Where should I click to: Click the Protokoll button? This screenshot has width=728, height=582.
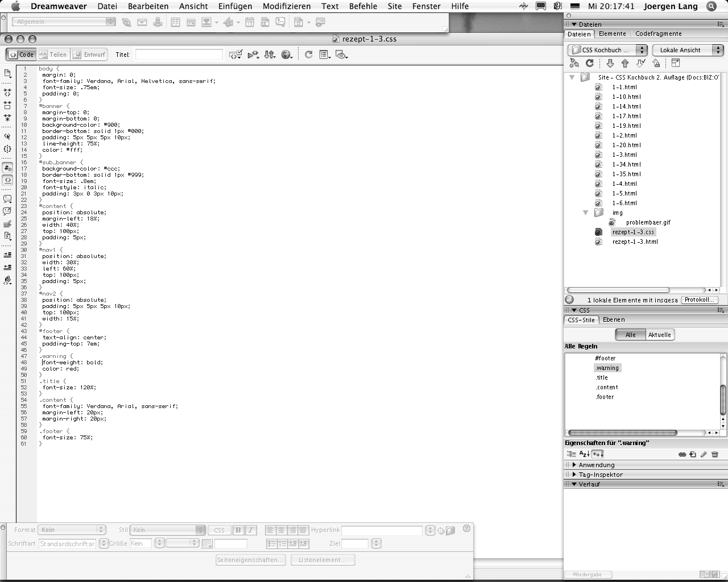(700, 300)
